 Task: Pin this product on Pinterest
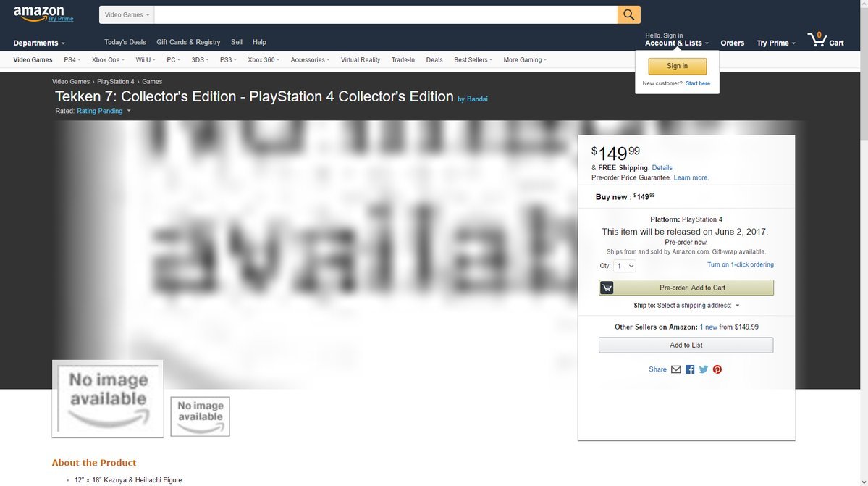[717, 369]
